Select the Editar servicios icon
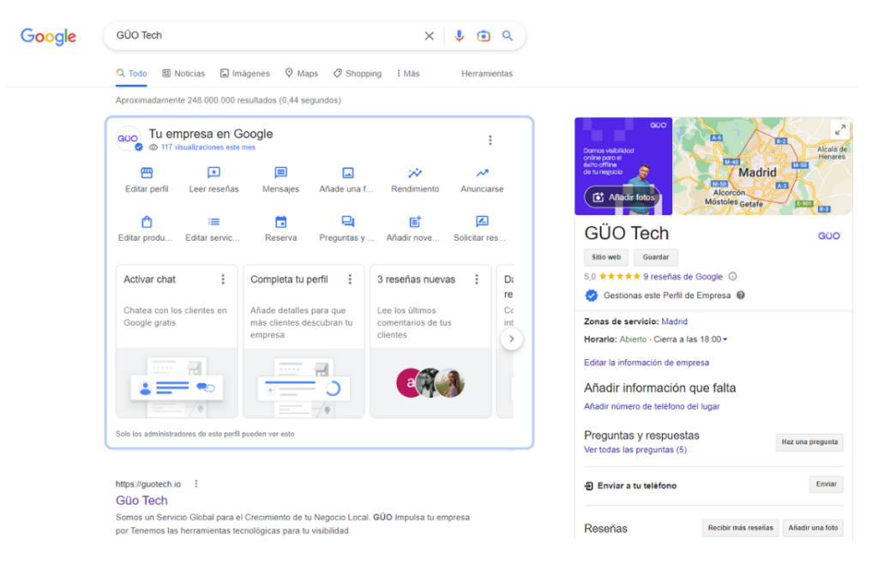The width and height of the screenshot is (878, 588). [213, 223]
